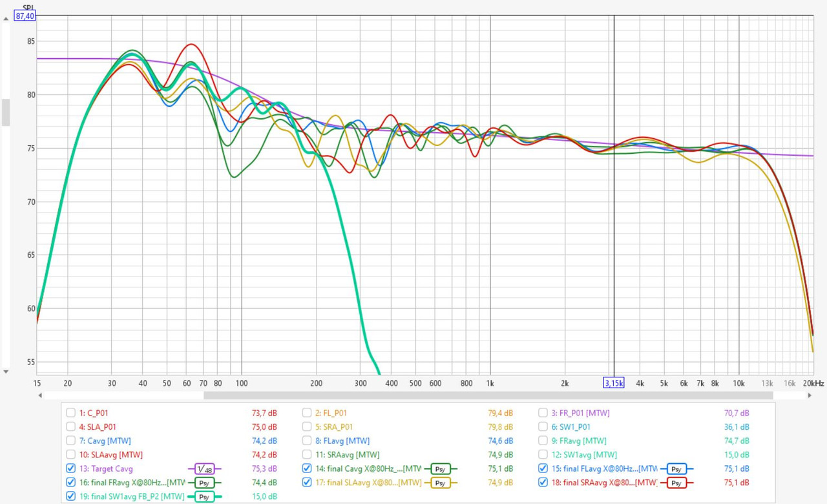The height and width of the screenshot is (504, 827).
Task: Click the 3,15k frequency cursor value box
Action: [x=614, y=383]
